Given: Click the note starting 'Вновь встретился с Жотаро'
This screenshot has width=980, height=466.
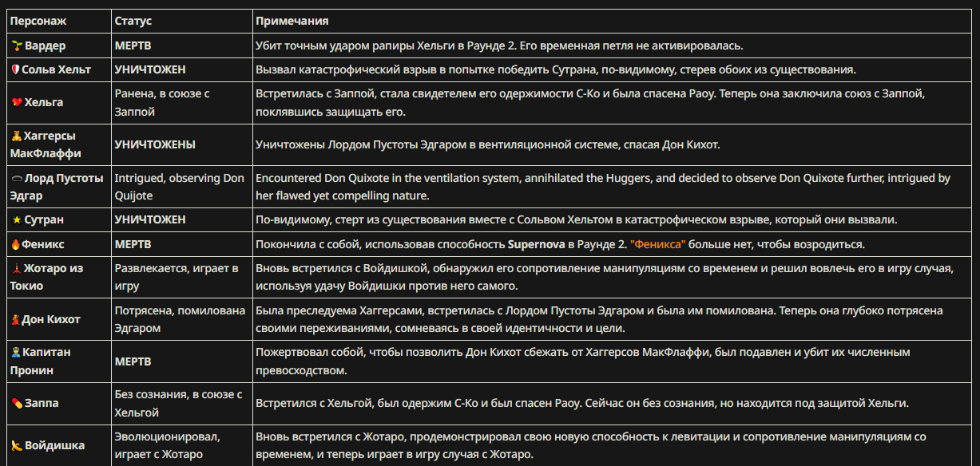Looking at the screenshot, I should click(x=591, y=446).
